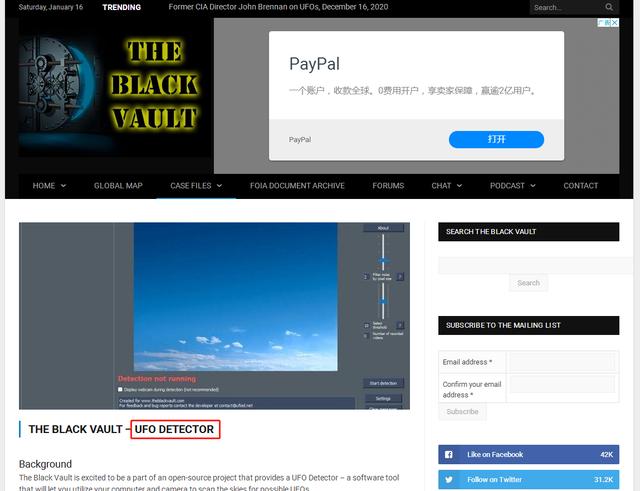Click the Like on Facebook button

click(529, 454)
